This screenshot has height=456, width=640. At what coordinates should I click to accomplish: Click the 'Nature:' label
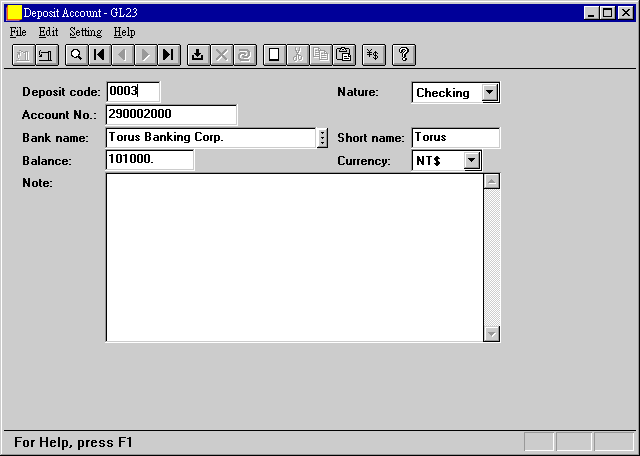pyautogui.click(x=358, y=92)
